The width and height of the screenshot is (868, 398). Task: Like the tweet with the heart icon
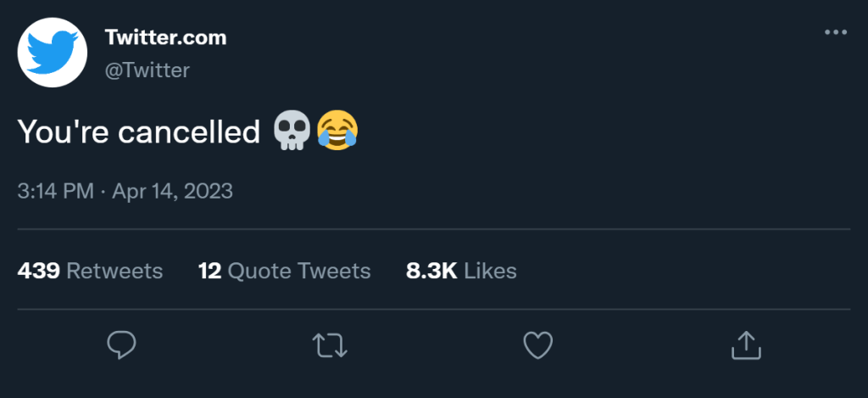tap(537, 345)
